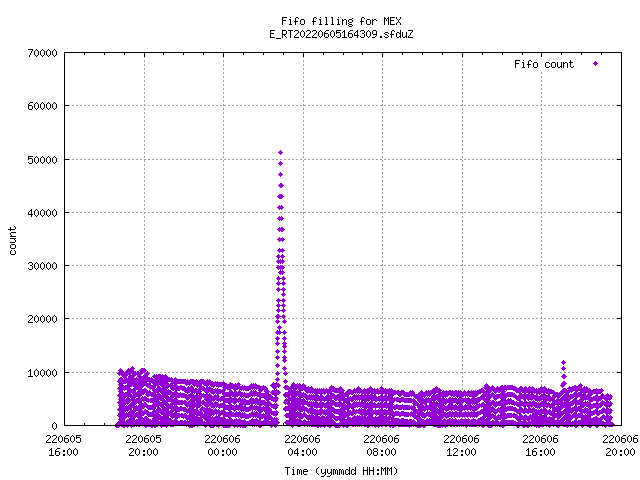The width and height of the screenshot is (640, 480).
Task: Click the "Fifo count" legend label
Action: pos(544,64)
